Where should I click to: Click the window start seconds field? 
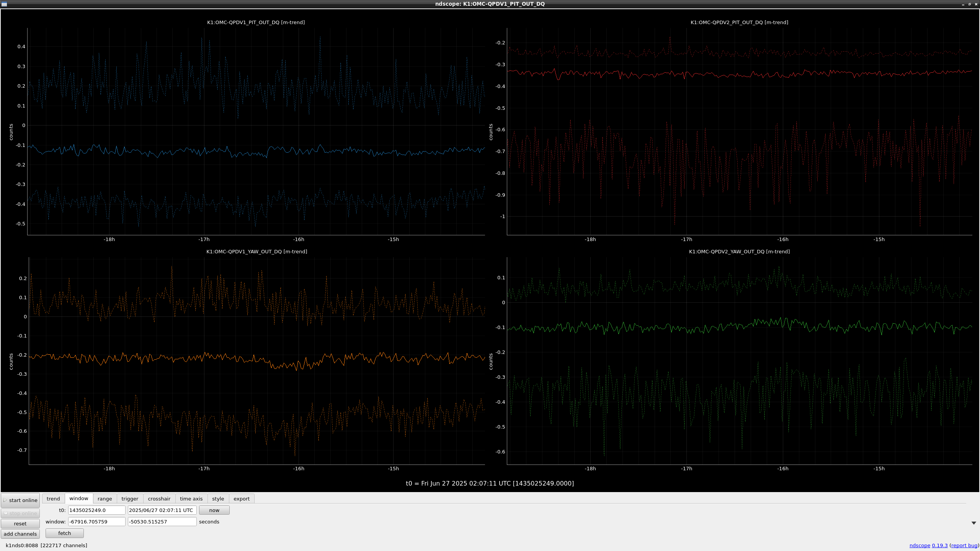[x=96, y=522]
